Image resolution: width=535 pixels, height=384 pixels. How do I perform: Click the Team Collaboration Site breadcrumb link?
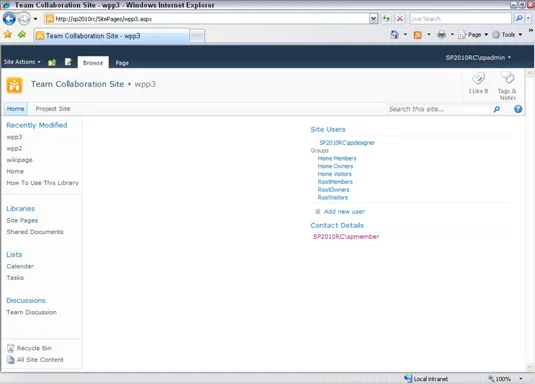coord(77,84)
